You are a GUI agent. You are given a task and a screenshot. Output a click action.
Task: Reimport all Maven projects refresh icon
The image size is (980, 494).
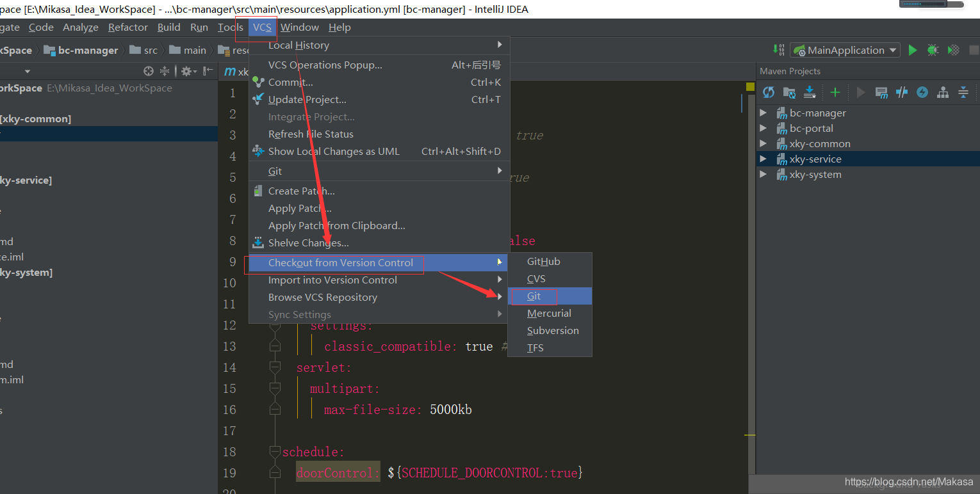click(x=769, y=92)
